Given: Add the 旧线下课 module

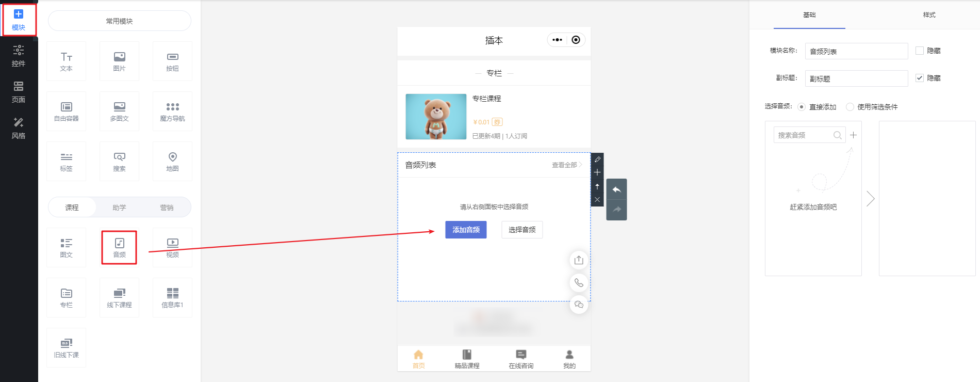Looking at the screenshot, I should coord(67,348).
